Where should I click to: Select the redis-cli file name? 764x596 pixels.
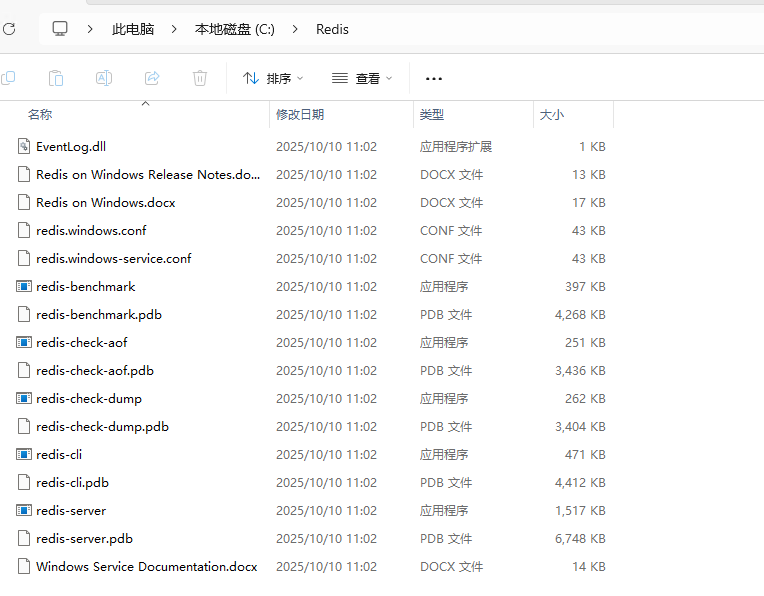click(59, 455)
